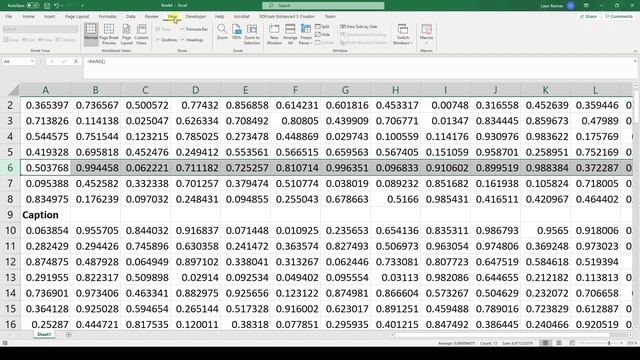Switch to Page Break Preview in status bar

point(572,343)
